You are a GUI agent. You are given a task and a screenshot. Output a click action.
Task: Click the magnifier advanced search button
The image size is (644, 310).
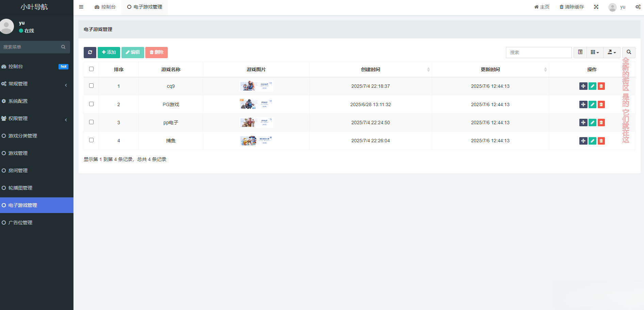pos(629,52)
